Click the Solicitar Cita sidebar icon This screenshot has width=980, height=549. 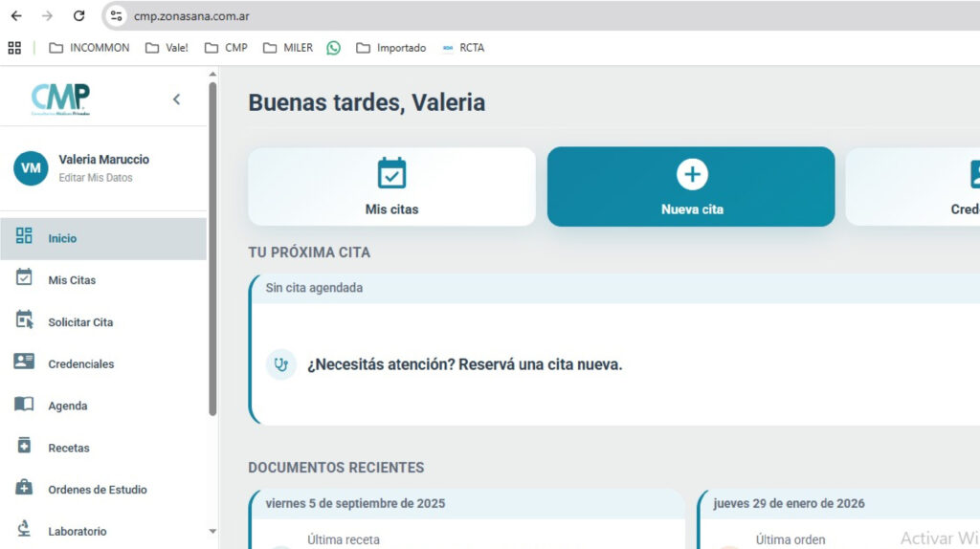click(x=24, y=321)
